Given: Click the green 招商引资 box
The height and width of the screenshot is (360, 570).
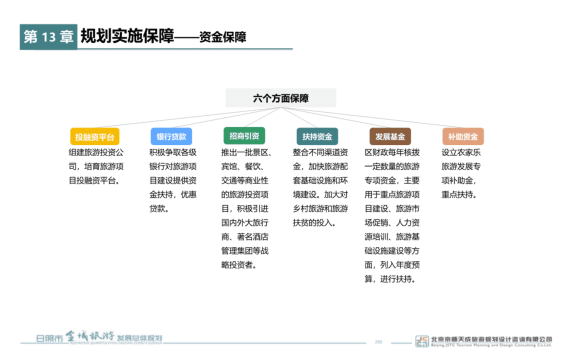Looking at the screenshot, I should point(244,136).
